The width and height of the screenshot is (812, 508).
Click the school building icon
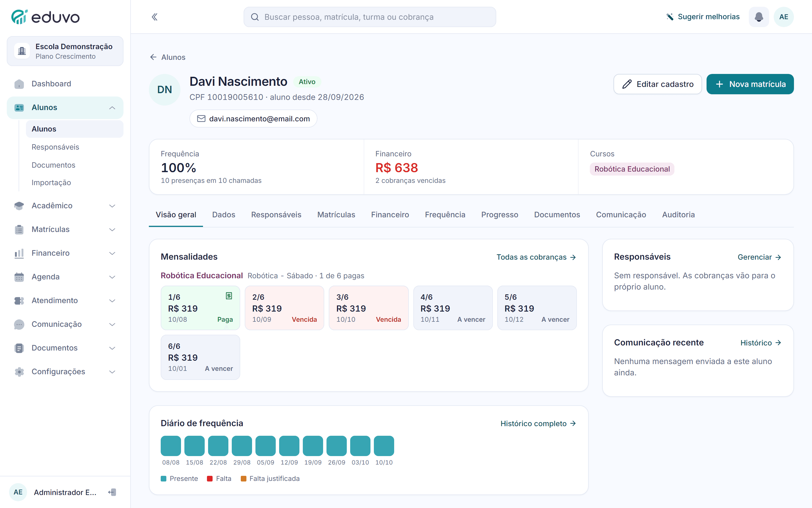[x=22, y=51]
